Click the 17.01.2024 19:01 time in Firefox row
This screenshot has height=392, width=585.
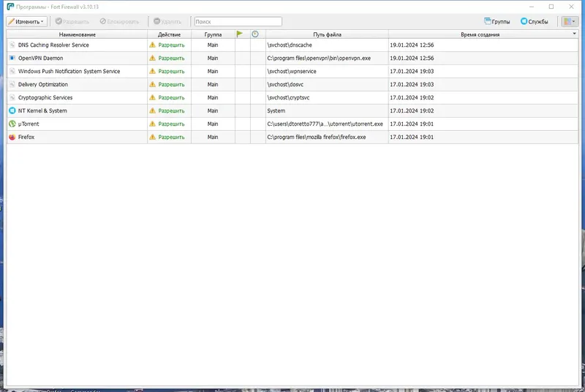pos(412,137)
